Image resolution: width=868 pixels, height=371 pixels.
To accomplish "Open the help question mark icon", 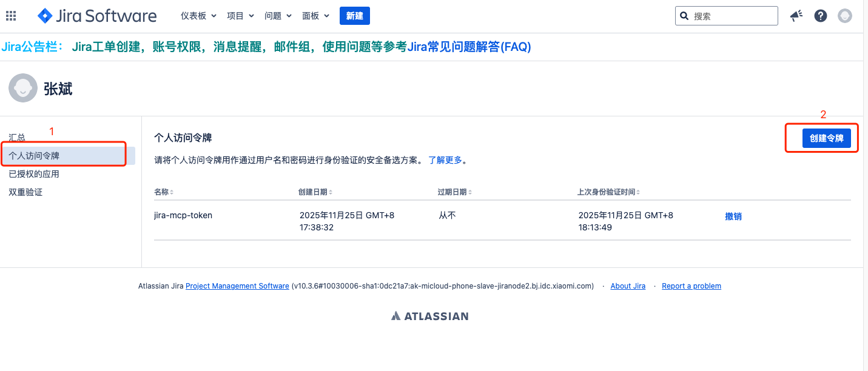I will [821, 16].
